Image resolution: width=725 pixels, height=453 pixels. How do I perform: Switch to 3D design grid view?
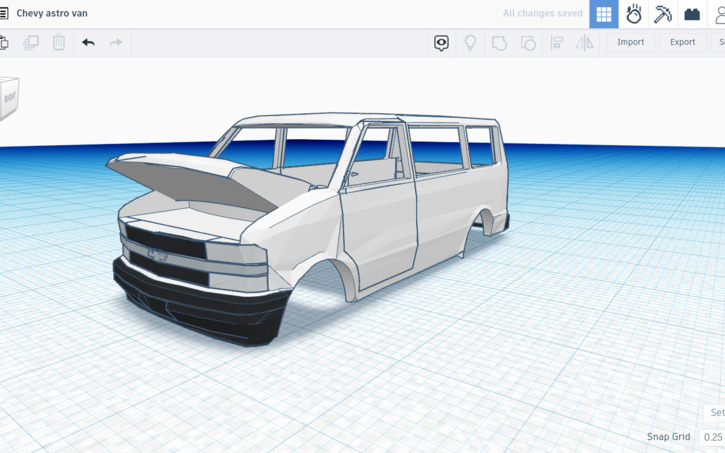point(604,14)
